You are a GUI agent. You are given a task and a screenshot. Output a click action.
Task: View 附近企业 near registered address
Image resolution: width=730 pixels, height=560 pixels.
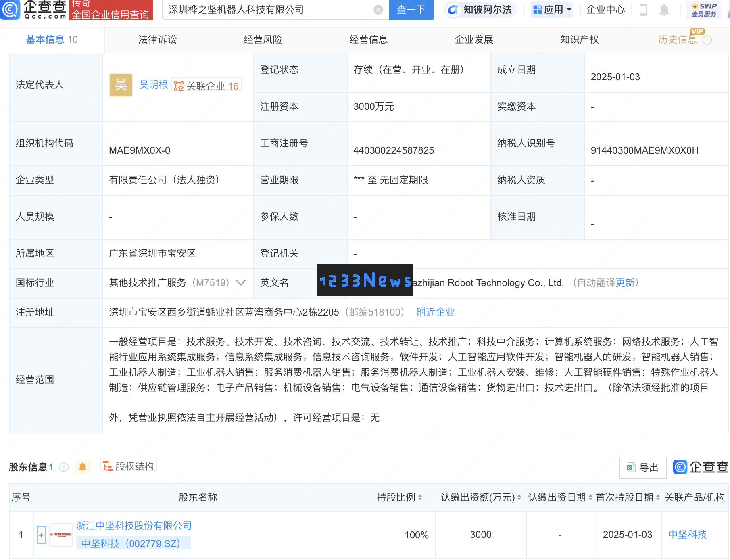435,312
